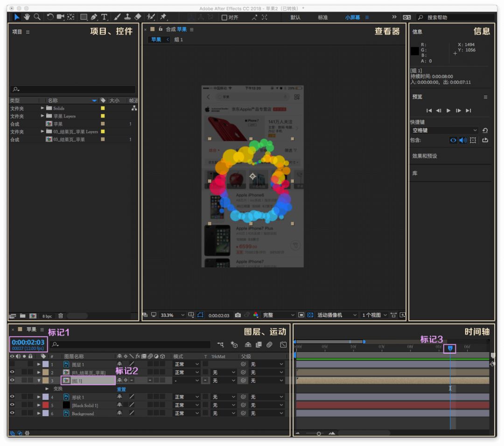This screenshot has height=446, width=504.
Task: Hide the 组 1 layer via eye icon
Action: pos(12,380)
